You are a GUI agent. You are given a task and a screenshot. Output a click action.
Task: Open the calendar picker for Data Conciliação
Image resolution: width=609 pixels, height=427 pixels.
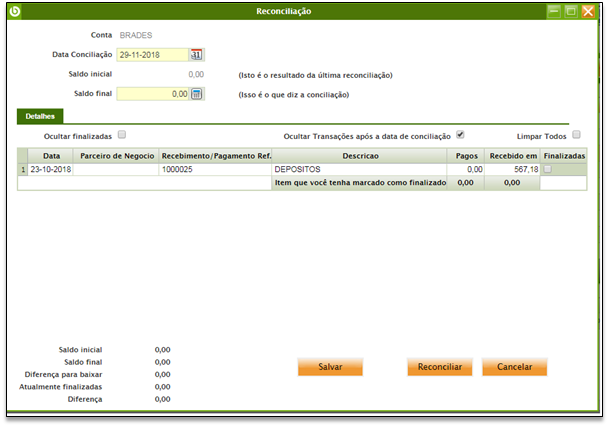pyautogui.click(x=197, y=55)
